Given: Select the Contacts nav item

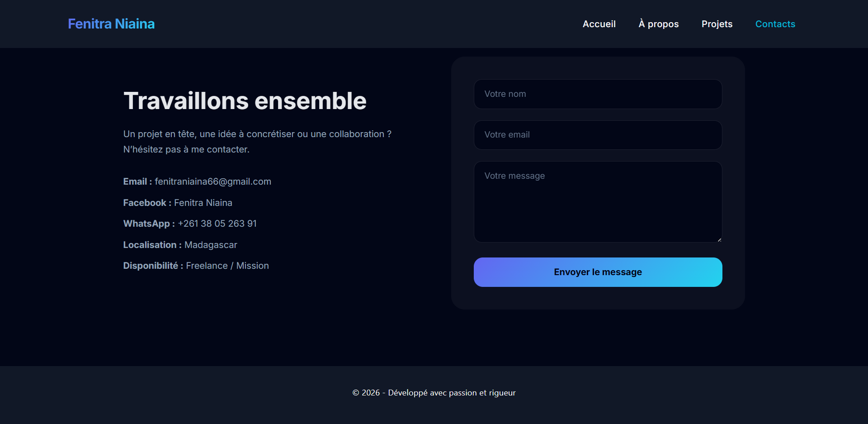Looking at the screenshot, I should [x=775, y=24].
